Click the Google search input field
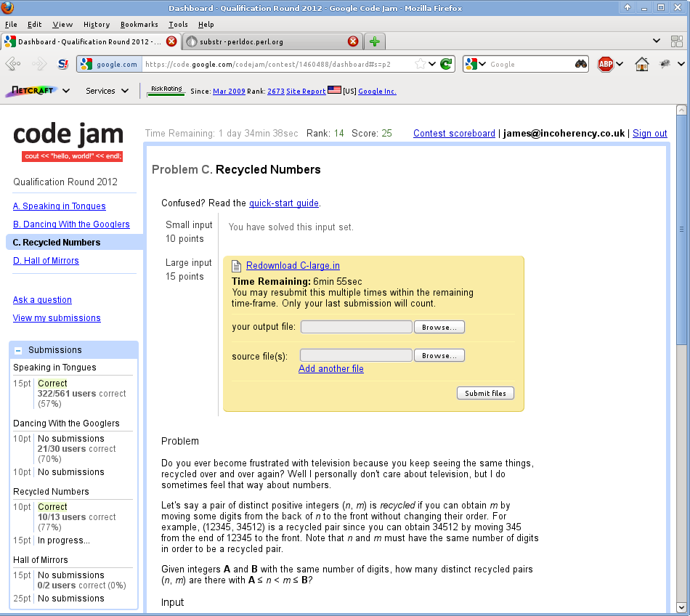 [x=530, y=64]
